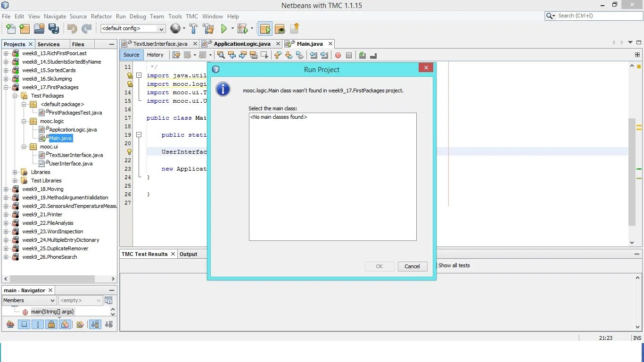Click the Comment lines icon in editor toolbar
The width and height of the screenshot is (644, 362).
coord(363,55)
